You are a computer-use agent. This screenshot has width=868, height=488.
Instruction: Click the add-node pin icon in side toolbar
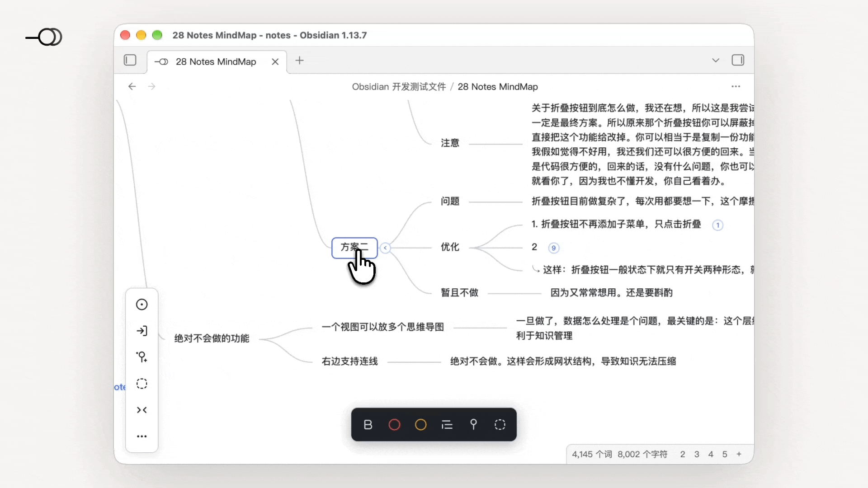tap(142, 357)
